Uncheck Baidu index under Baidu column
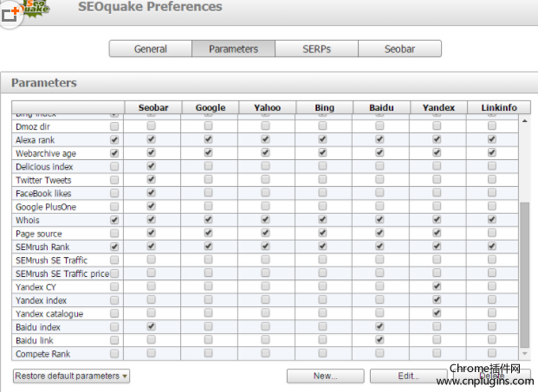538x392 pixels. pos(379,326)
